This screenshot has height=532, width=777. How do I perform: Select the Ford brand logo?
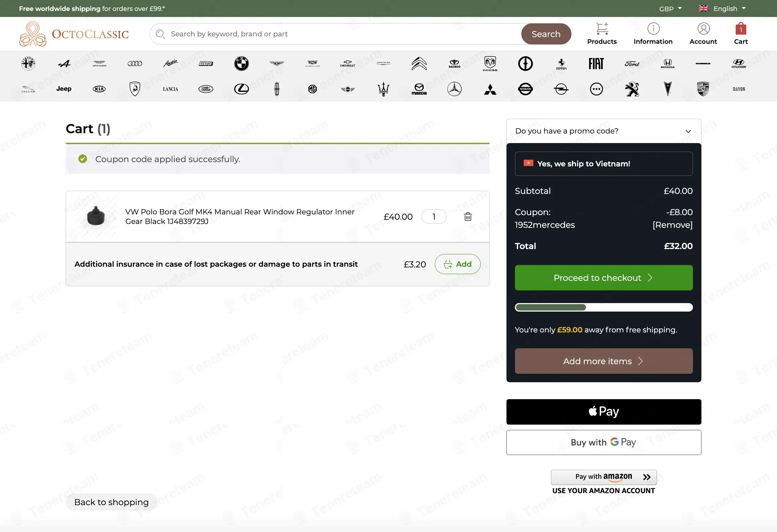pyautogui.click(x=632, y=64)
